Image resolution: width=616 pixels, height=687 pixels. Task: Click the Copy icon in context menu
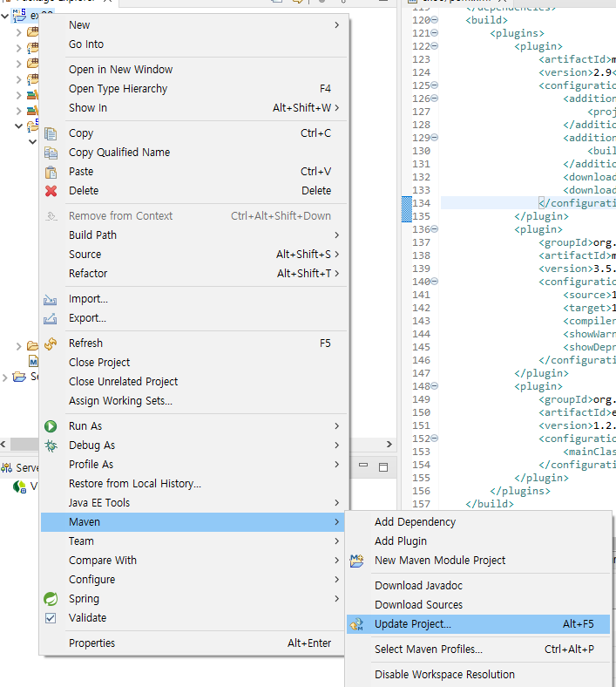51,133
